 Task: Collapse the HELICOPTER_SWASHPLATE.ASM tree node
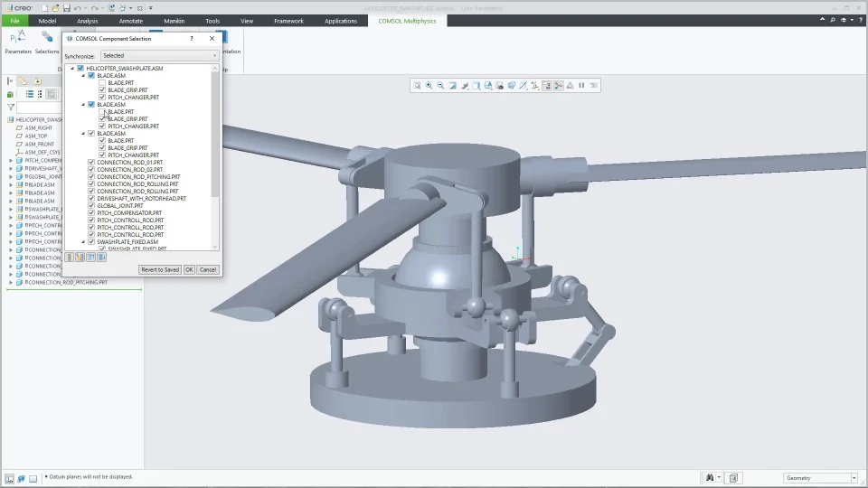click(x=73, y=69)
